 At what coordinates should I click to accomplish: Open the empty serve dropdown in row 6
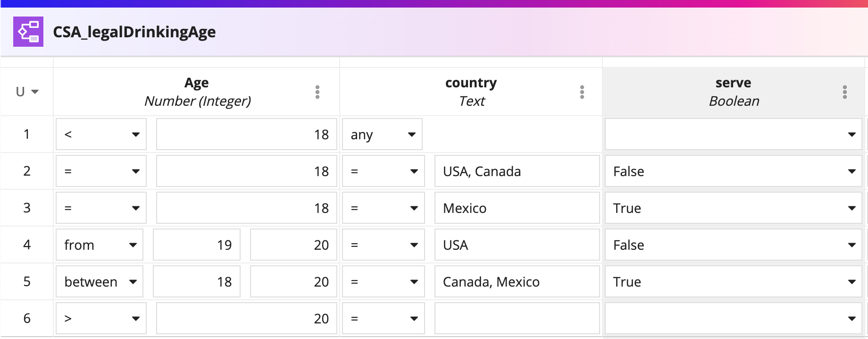click(x=734, y=319)
